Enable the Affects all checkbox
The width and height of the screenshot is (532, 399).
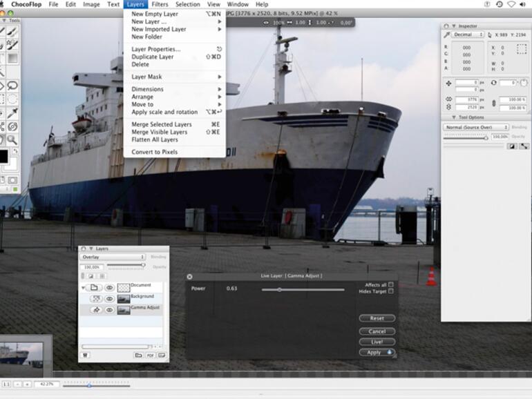tap(391, 284)
